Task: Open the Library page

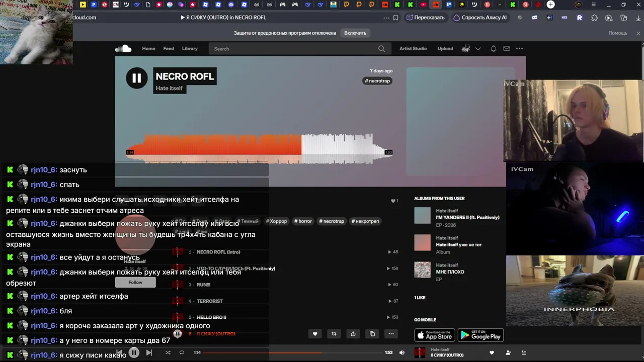Action: pos(190,49)
